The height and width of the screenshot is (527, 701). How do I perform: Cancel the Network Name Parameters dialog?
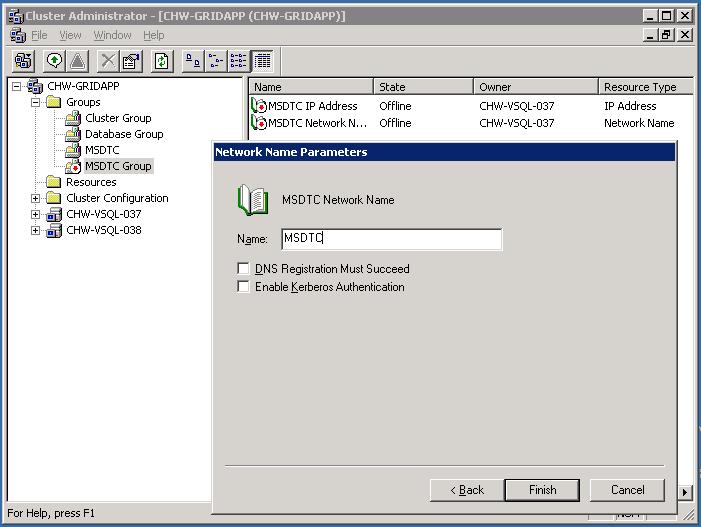(x=627, y=490)
